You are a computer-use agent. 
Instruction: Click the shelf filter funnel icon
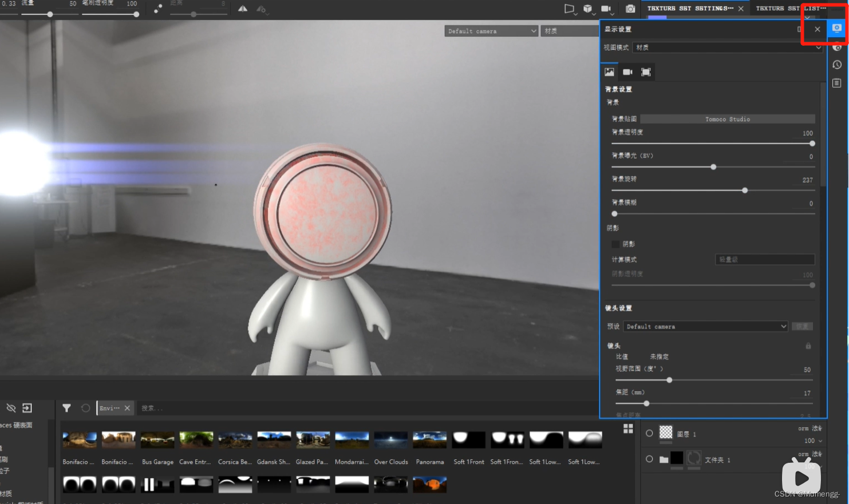click(66, 408)
